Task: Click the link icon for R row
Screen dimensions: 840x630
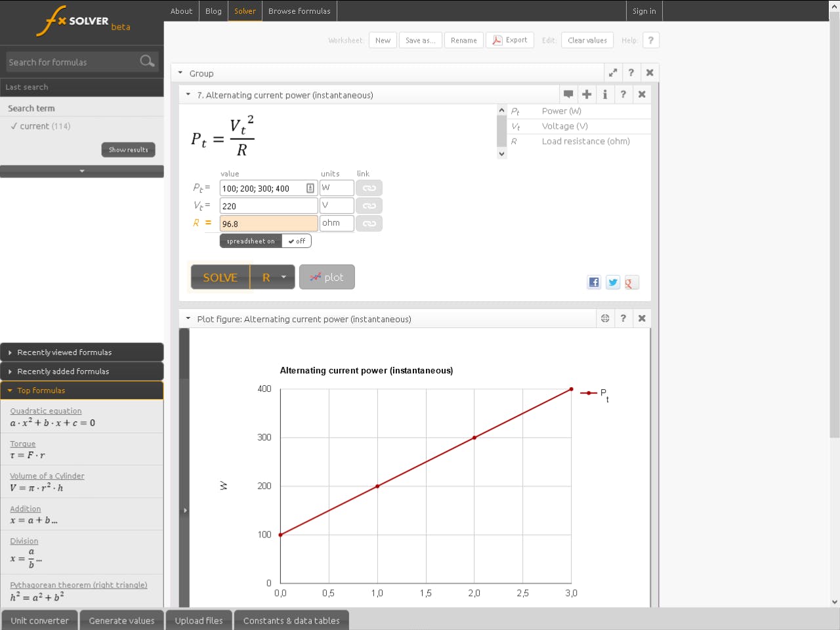Action: [369, 224]
